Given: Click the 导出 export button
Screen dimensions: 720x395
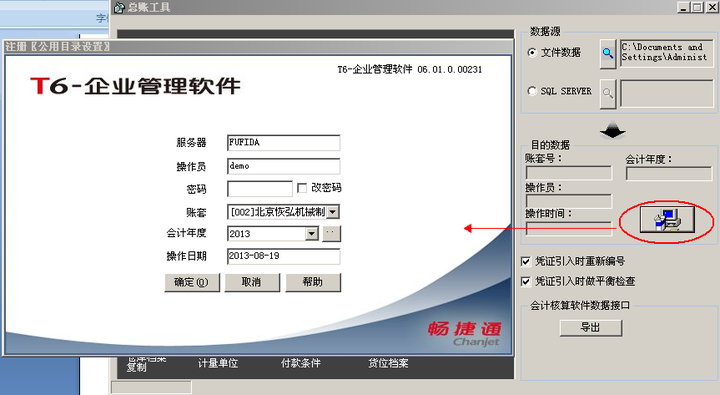Looking at the screenshot, I should (x=591, y=327).
